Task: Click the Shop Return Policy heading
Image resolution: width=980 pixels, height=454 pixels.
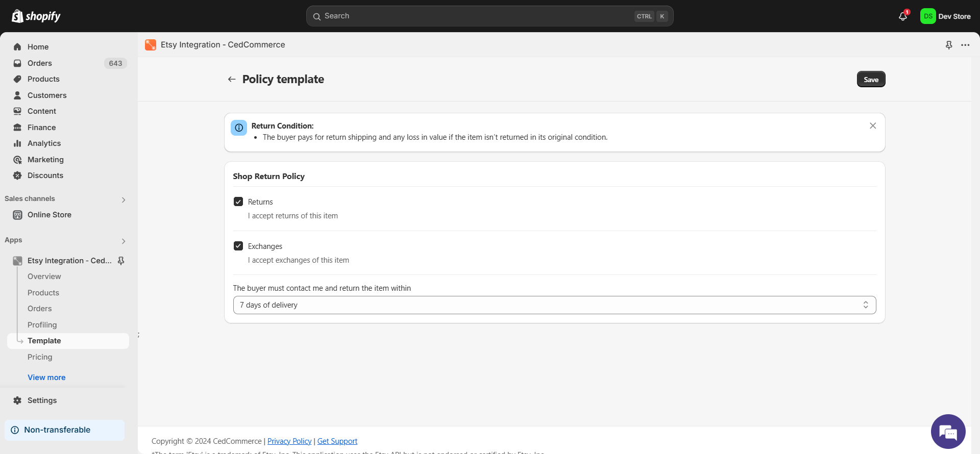Action: pyautogui.click(x=269, y=176)
